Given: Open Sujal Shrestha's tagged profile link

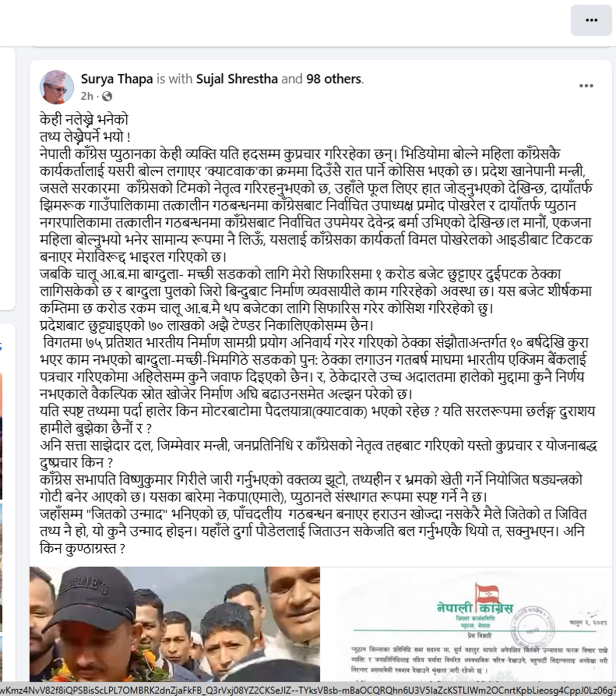Looking at the screenshot, I should click(237, 79).
